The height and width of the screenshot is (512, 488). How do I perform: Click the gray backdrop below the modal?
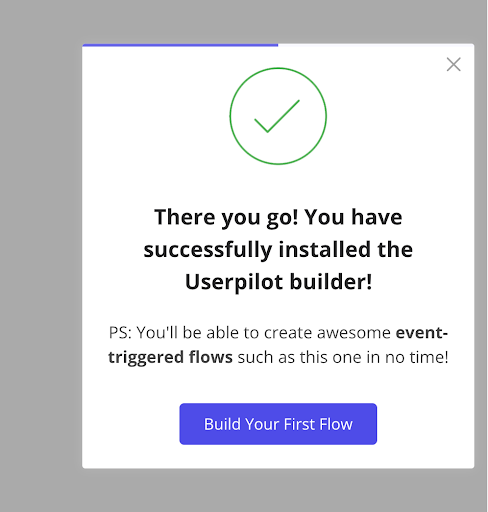pyautogui.click(x=244, y=490)
